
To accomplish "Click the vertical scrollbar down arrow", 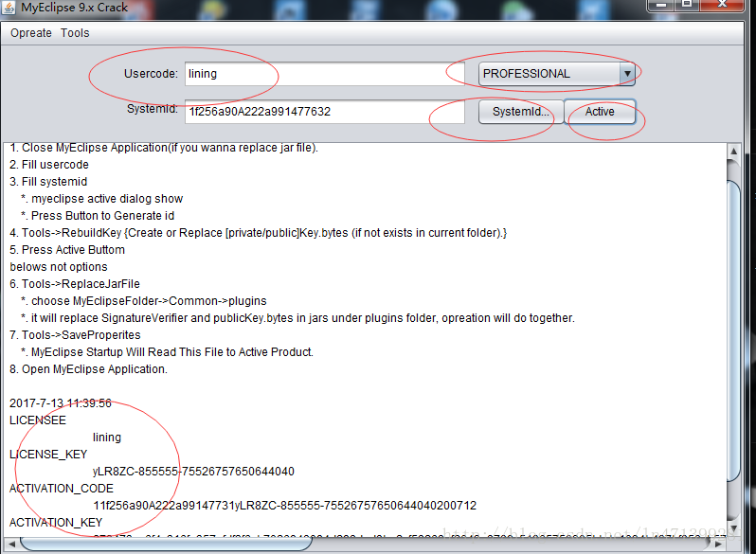I will click(733, 528).
